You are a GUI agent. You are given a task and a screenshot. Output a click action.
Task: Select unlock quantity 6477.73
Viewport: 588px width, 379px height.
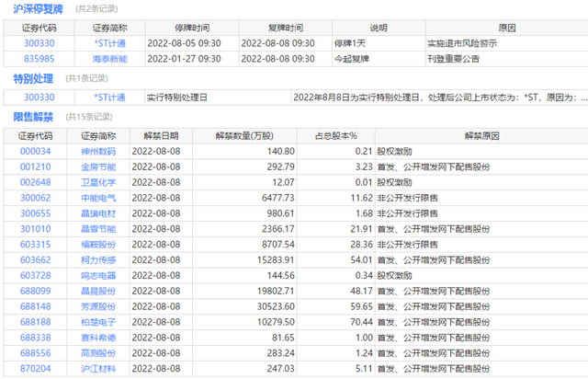(278, 198)
